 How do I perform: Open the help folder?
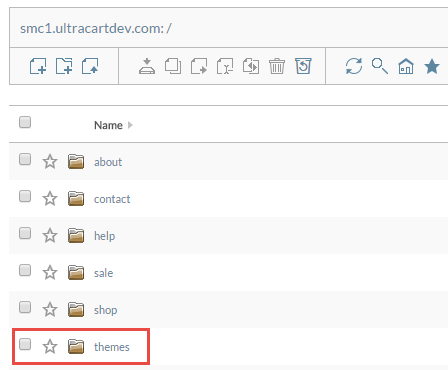tap(104, 236)
